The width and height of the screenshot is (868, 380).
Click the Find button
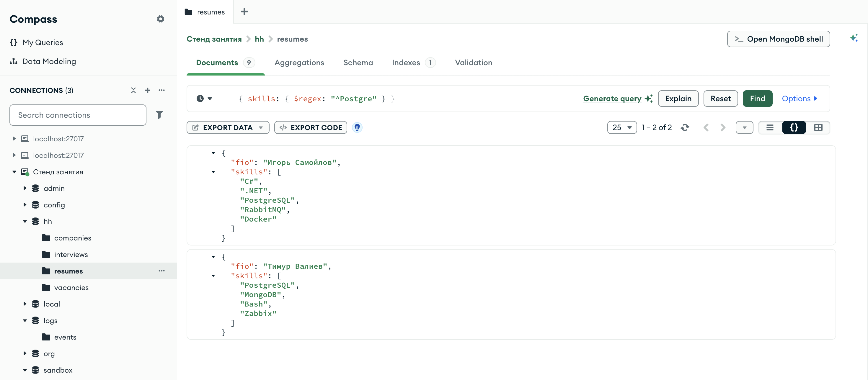click(x=757, y=99)
